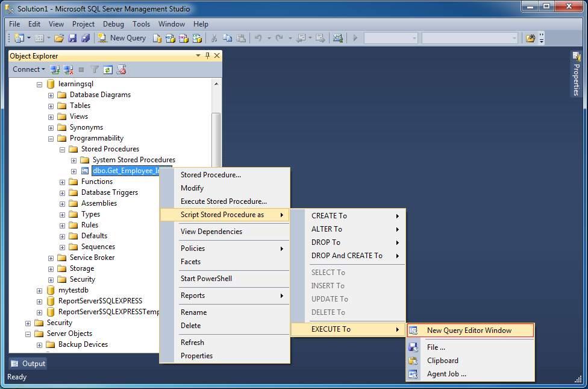Select the Database Diagrams tree item
The width and height of the screenshot is (588, 389).
click(x=100, y=95)
